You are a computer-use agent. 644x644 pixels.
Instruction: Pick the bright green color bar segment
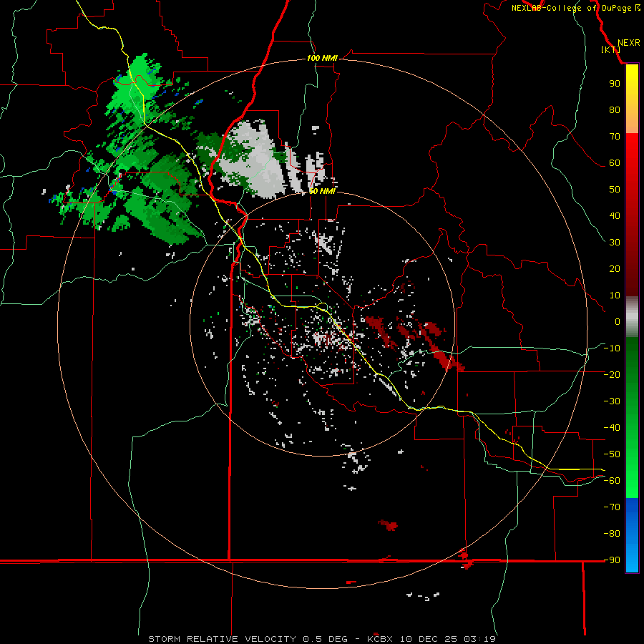[x=632, y=481]
